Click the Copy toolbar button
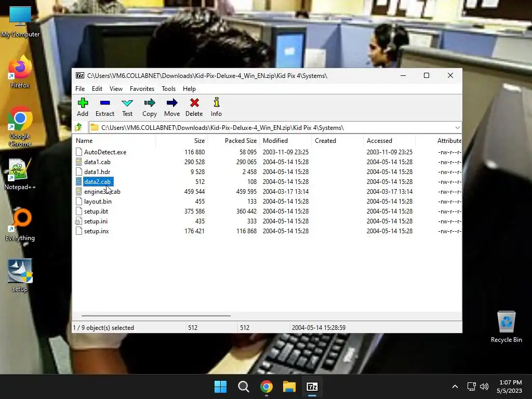The height and width of the screenshot is (399, 532). 150,107
